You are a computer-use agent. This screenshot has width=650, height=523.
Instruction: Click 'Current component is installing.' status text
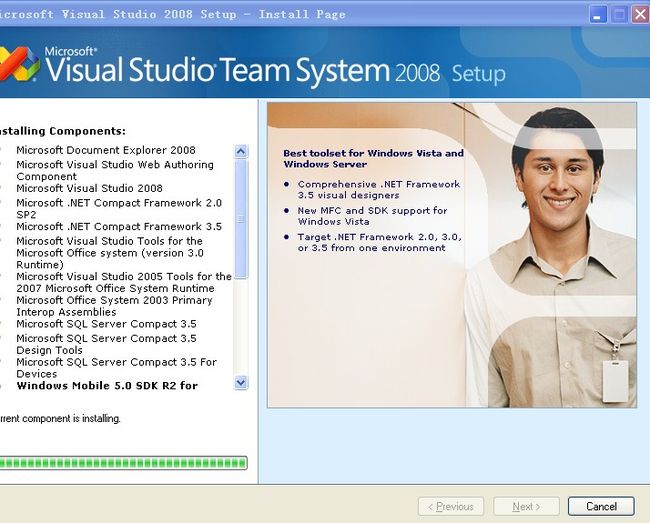tap(60, 419)
